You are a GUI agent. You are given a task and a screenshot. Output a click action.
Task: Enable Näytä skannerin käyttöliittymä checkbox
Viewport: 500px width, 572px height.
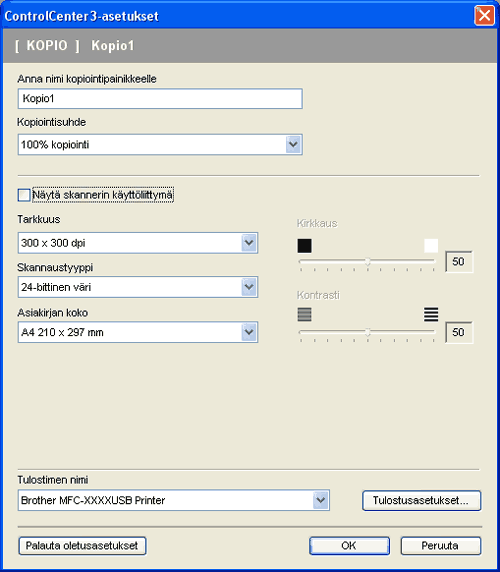click(x=24, y=195)
